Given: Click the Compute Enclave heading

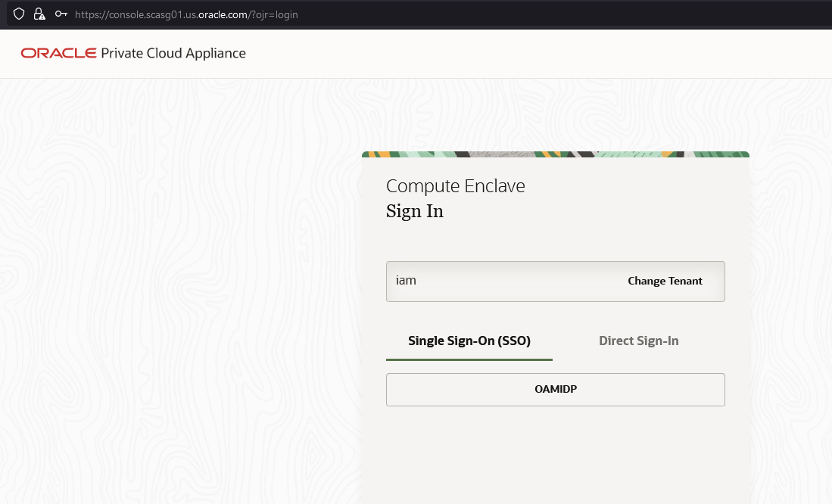Looking at the screenshot, I should click(x=455, y=186).
